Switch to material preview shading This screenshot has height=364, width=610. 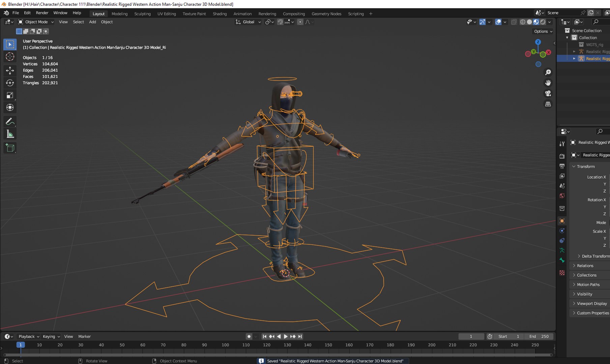(536, 22)
